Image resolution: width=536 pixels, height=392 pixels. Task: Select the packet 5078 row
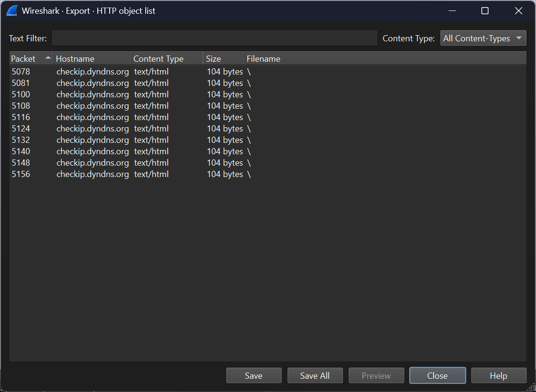tap(268, 72)
